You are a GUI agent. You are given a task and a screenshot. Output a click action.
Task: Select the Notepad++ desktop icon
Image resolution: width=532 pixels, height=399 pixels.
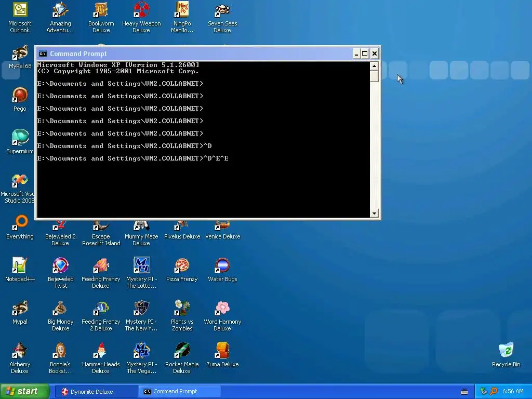click(x=20, y=270)
